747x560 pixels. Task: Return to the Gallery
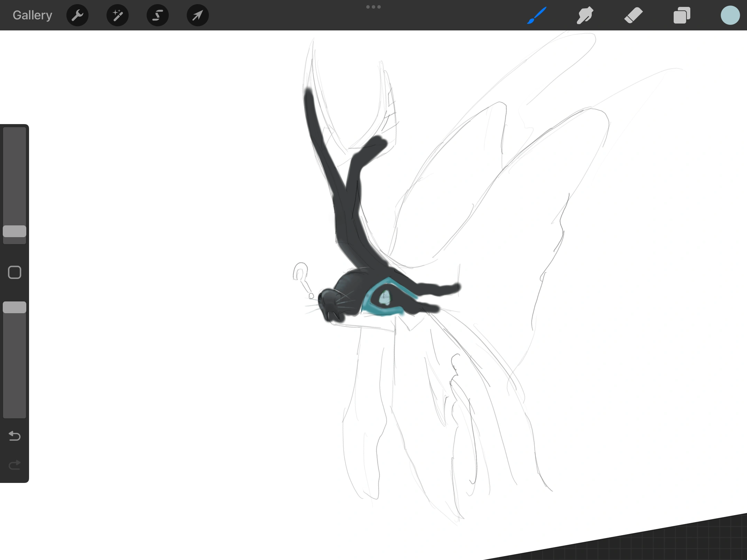click(x=32, y=15)
